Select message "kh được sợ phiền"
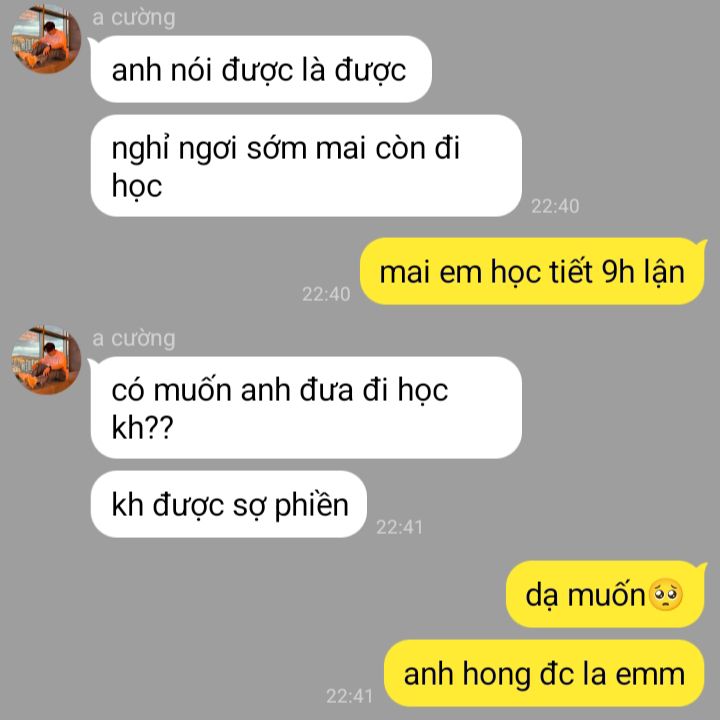The image size is (720, 720). tap(229, 504)
